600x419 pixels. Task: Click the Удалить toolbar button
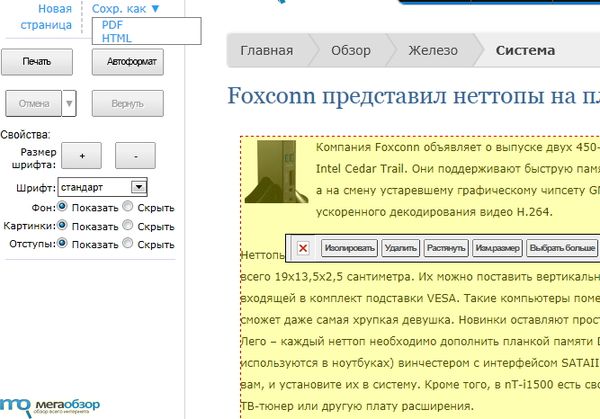[x=401, y=248]
